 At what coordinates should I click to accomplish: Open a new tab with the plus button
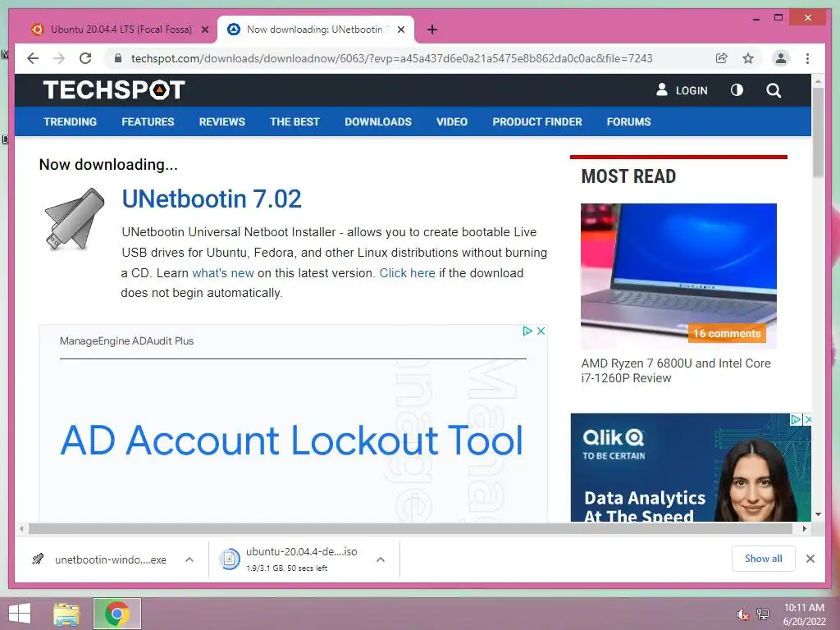432,30
